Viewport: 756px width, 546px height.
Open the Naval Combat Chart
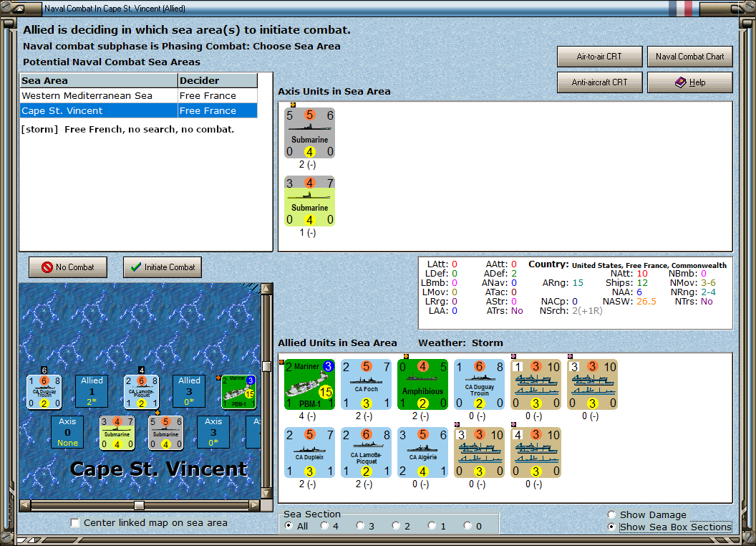(689, 57)
